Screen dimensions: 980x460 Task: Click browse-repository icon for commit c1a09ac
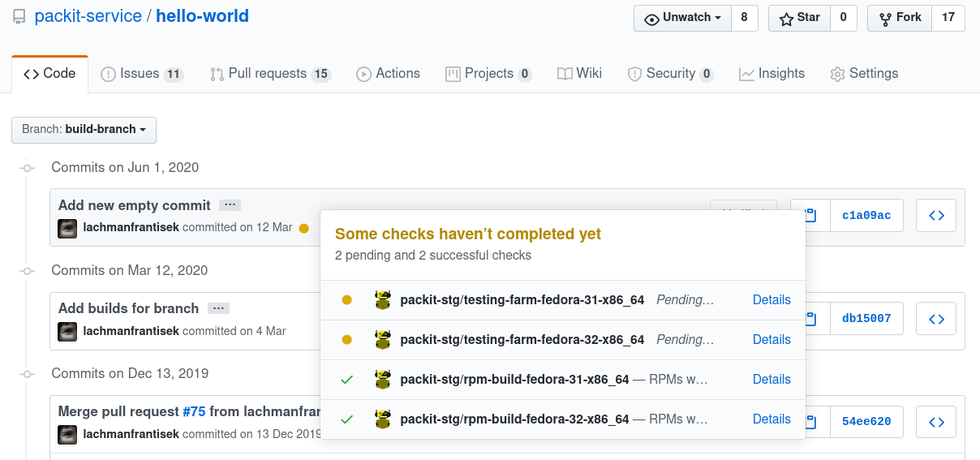click(936, 216)
